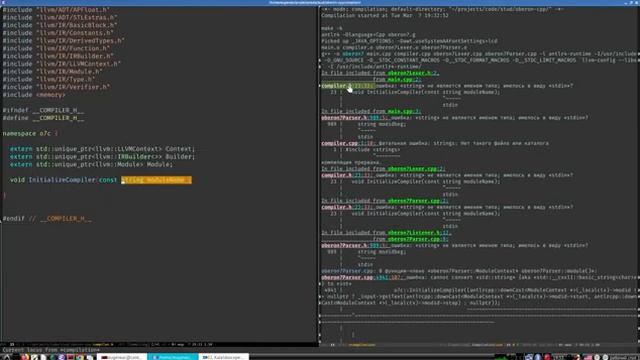Click the 'antlr4 -Dlanguage=Cpp' command line
The height and width of the screenshot is (360, 640).
tap(368, 35)
